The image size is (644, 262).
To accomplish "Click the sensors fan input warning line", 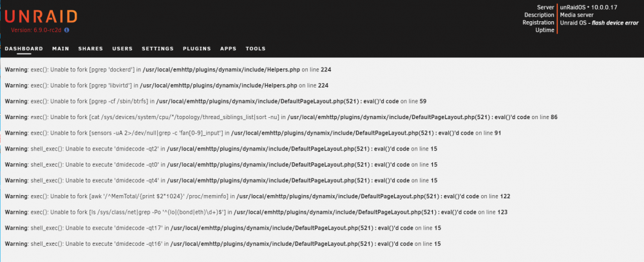I will point(252,133).
